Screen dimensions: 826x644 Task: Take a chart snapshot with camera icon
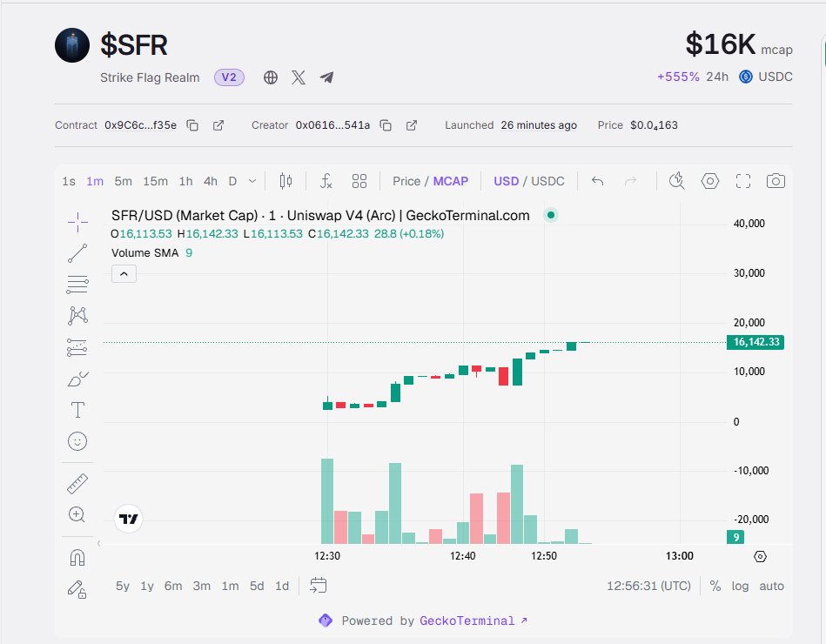coord(776,181)
